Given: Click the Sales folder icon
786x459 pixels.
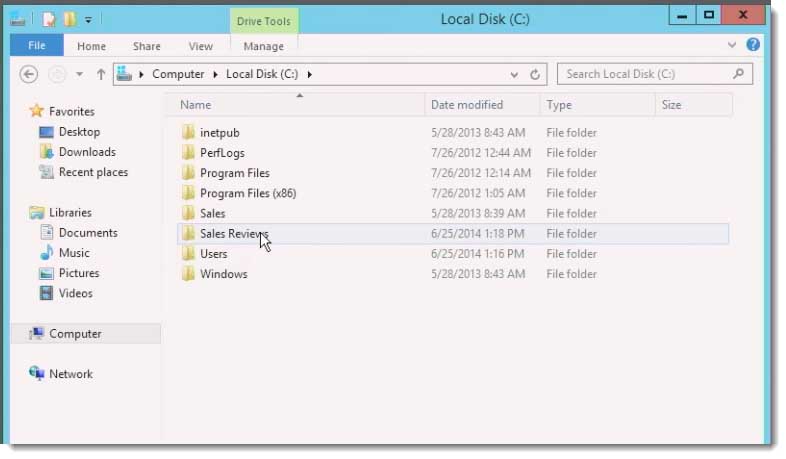Looking at the screenshot, I should (188, 213).
